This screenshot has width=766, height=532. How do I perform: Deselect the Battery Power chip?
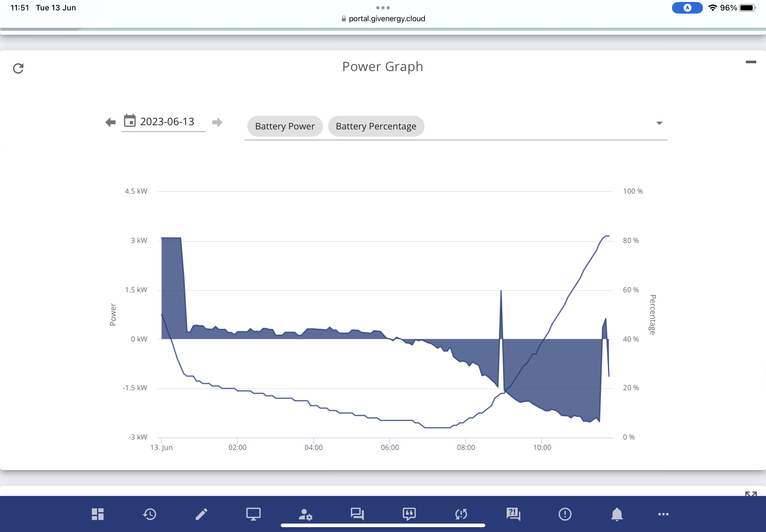point(285,126)
